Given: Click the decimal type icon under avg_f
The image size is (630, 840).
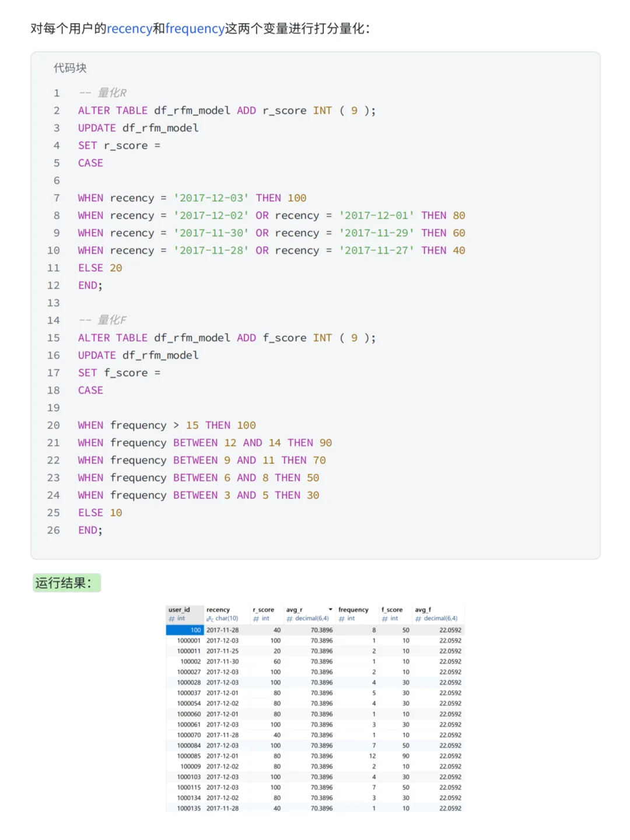Looking at the screenshot, I should pos(418,618).
